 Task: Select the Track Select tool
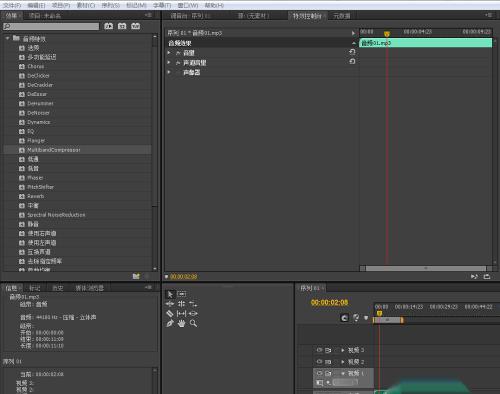[x=182, y=294]
